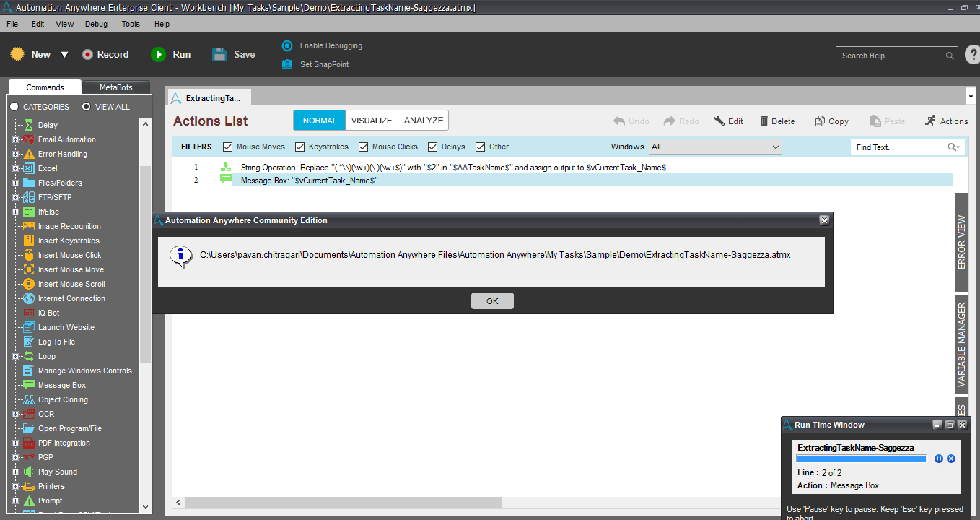
Task: Click the Search Help input field
Action: coord(898,56)
